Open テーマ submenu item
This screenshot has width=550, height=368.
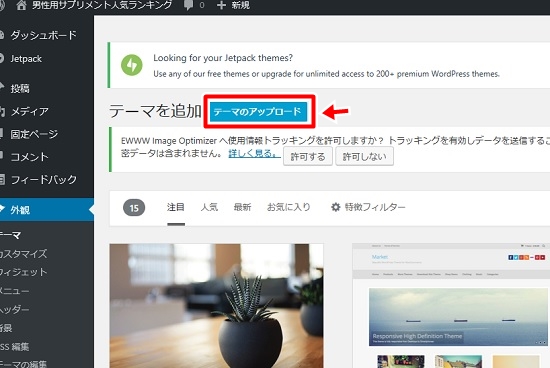coord(11,235)
